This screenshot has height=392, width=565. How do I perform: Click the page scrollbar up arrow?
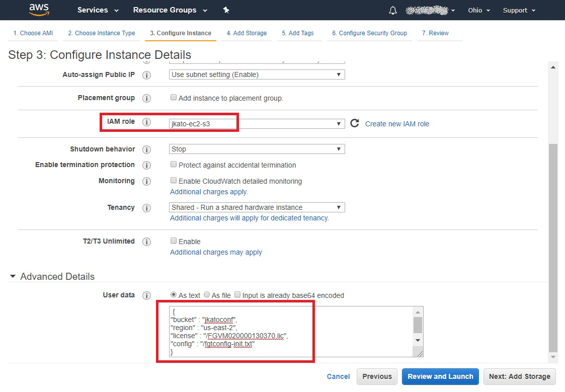click(x=553, y=67)
